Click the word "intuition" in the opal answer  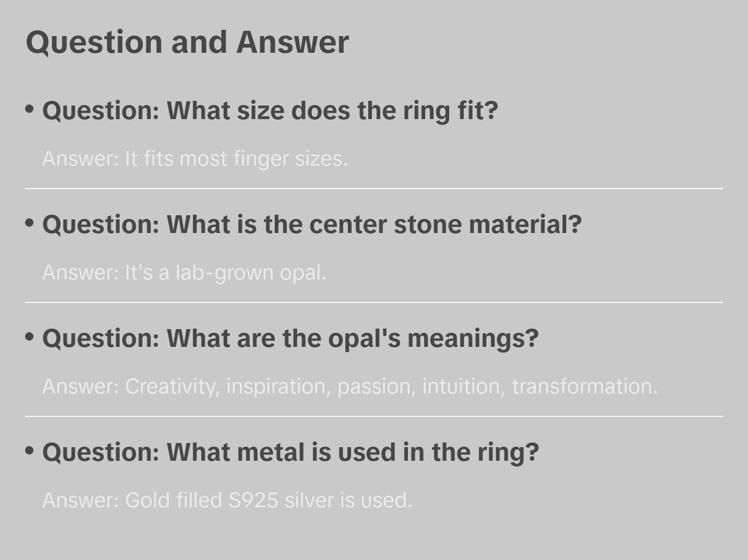tap(463, 387)
